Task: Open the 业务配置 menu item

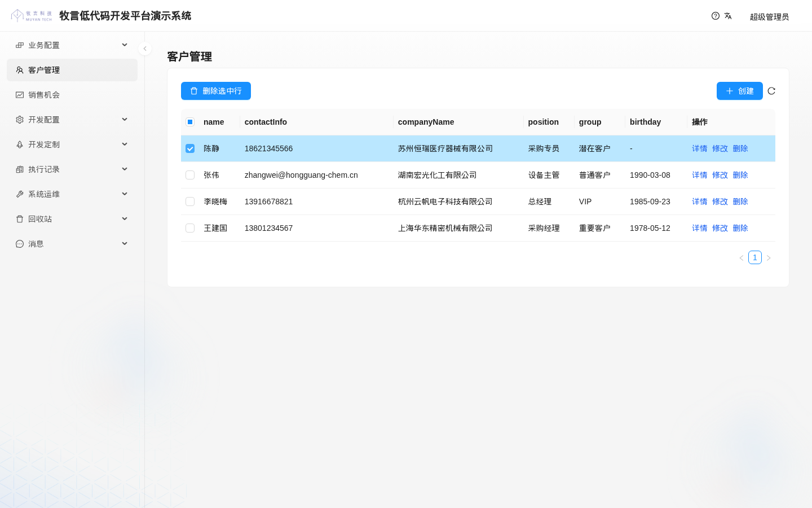Action: (72, 45)
